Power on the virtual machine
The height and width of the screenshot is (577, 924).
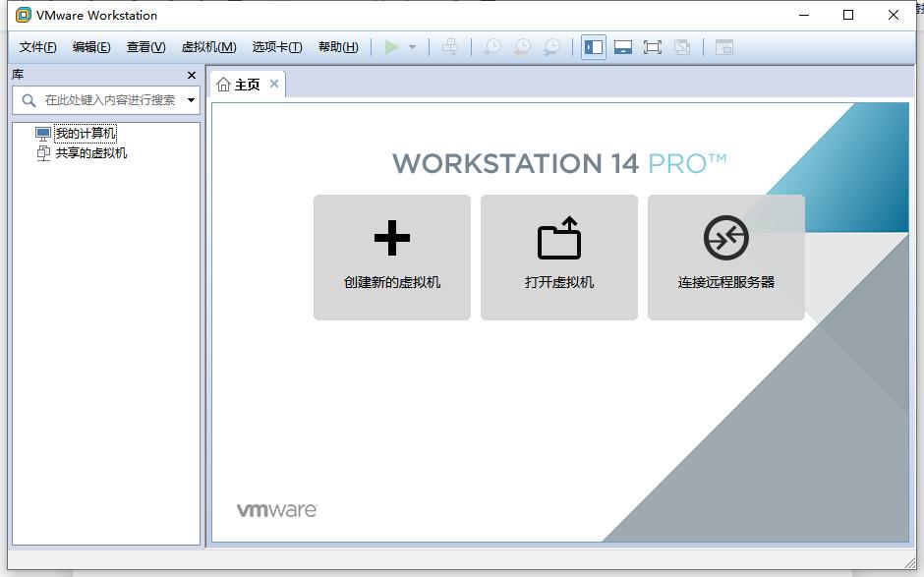click(x=391, y=45)
